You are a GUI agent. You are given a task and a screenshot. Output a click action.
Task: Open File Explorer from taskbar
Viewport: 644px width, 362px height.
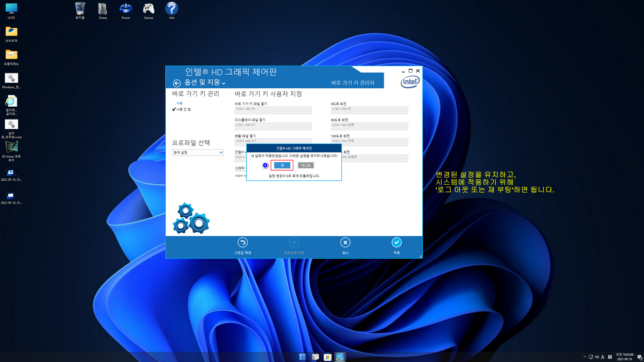(315, 357)
